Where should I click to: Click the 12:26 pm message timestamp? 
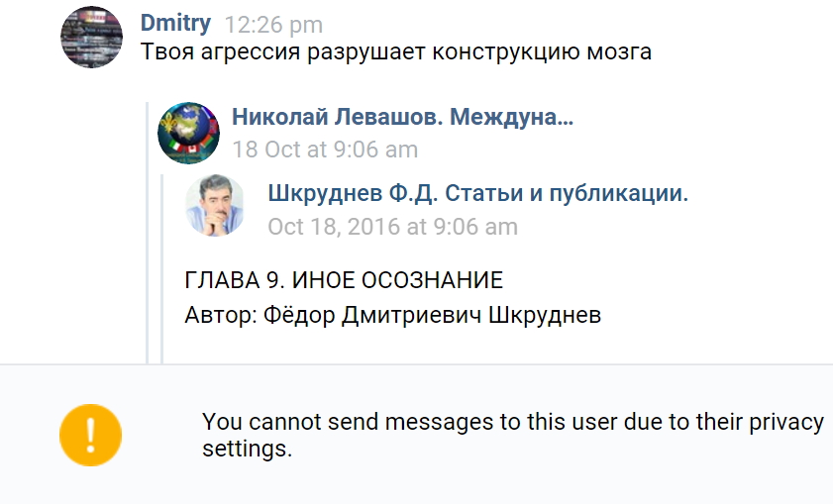point(273,25)
